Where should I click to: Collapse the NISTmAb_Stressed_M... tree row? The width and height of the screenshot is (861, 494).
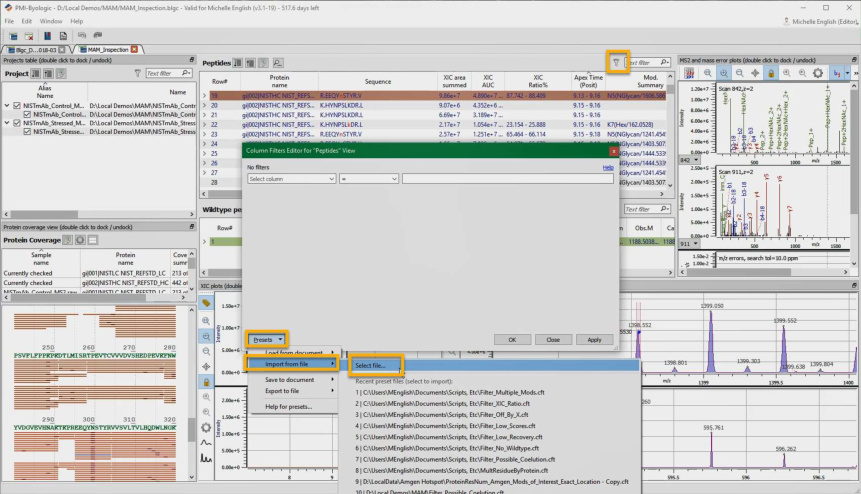[7, 123]
